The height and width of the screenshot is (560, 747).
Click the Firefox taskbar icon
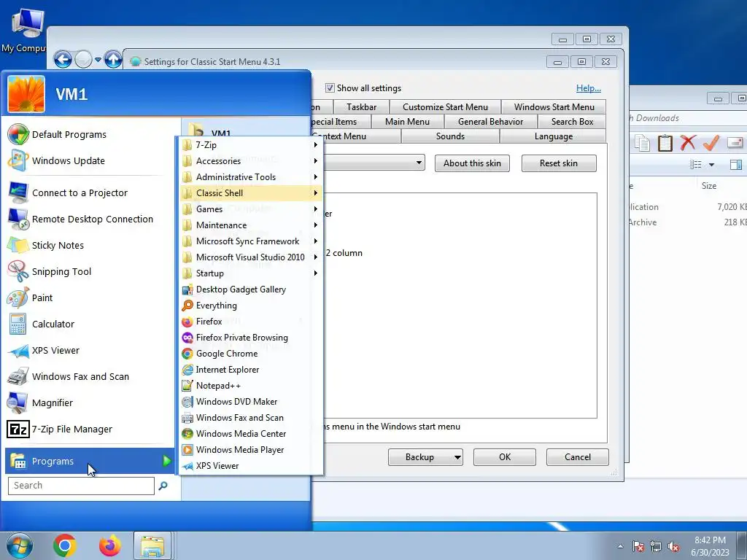[x=109, y=545]
